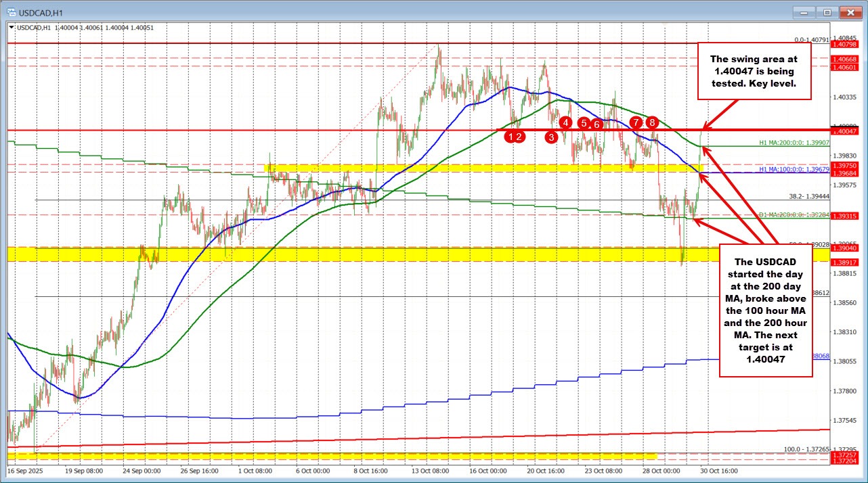Click the yellow highlighted zone near 1.39750
Viewport: 868px width, 483px height.
tap(474, 166)
